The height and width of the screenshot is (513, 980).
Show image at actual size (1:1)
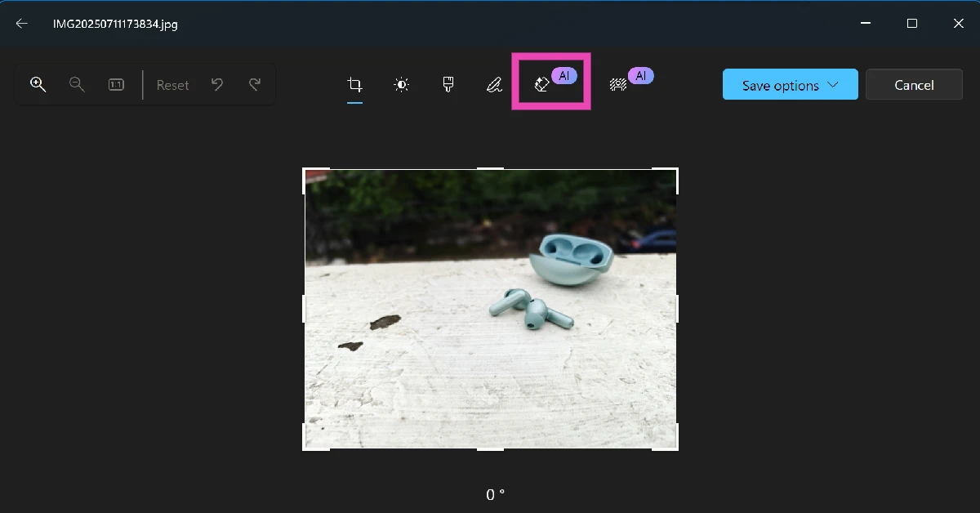point(116,84)
